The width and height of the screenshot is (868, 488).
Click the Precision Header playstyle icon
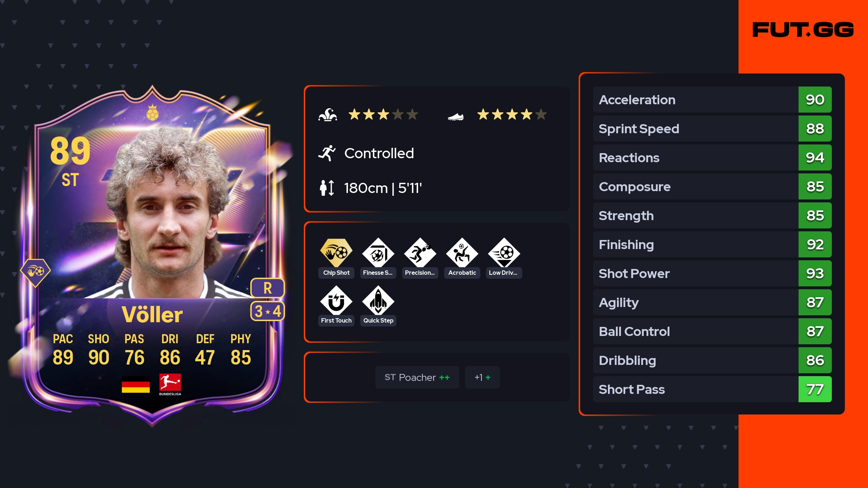pyautogui.click(x=420, y=253)
